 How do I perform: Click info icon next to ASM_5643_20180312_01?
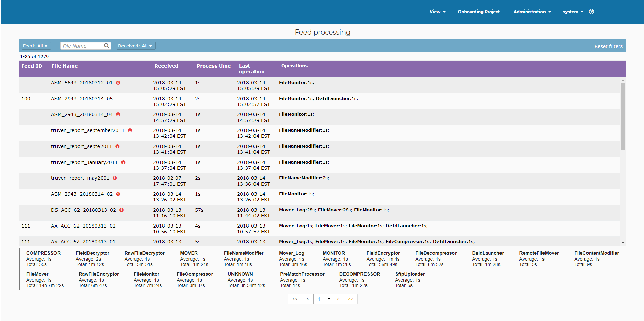pyautogui.click(x=118, y=83)
